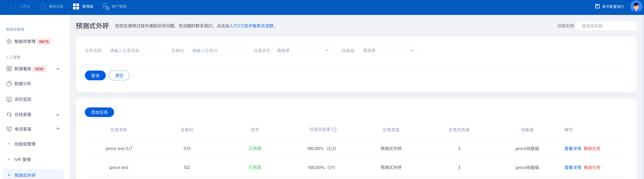Screen dimensions: 644x179
Task: View details for task janice test 2/7
Action: (x=573, y=148)
